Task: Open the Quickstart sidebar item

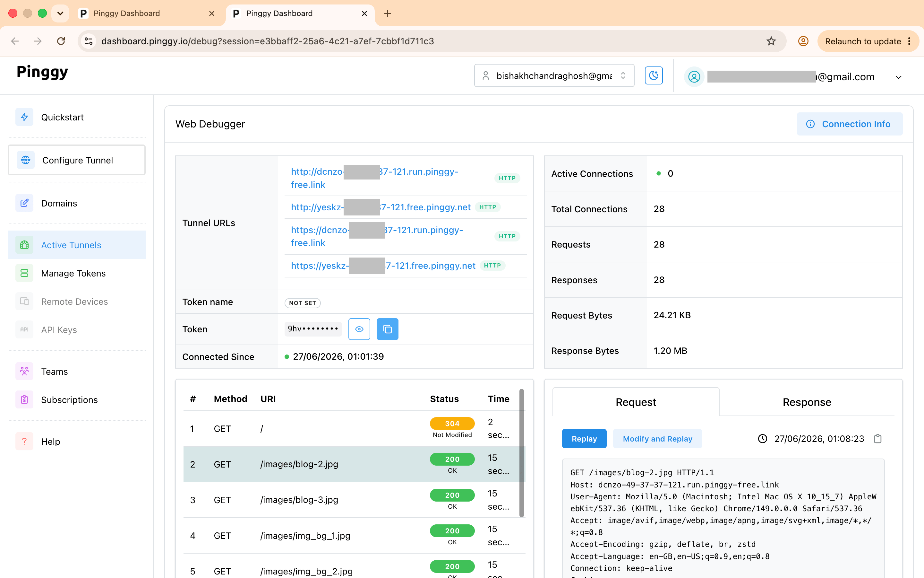Action: pos(76,117)
